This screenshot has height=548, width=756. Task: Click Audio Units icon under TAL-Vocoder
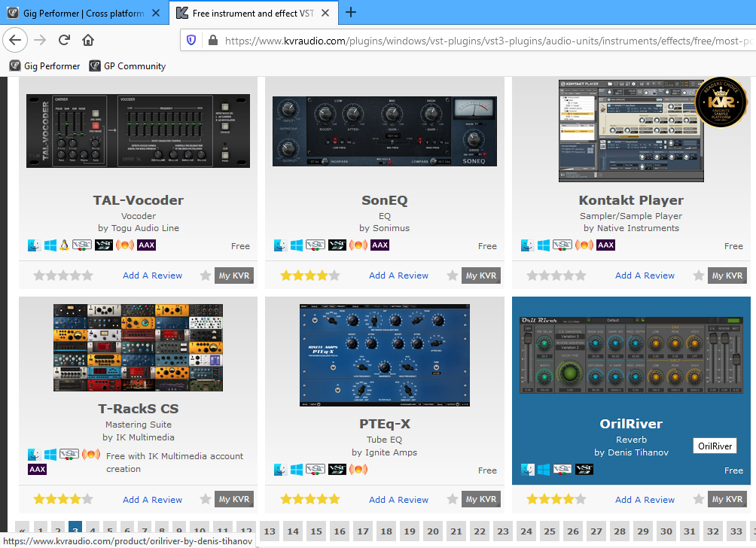point(124,245)
